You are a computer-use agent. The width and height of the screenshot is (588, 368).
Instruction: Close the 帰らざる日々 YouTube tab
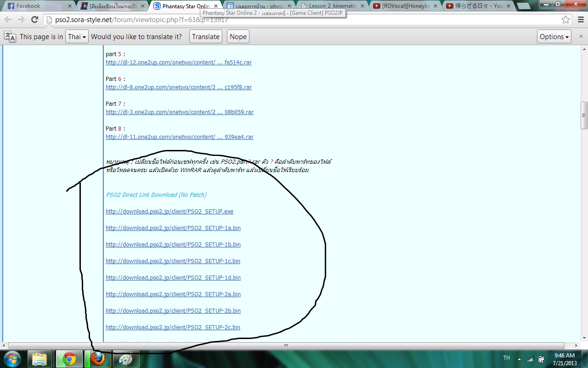pyautogui.click(x=509, y=6)
